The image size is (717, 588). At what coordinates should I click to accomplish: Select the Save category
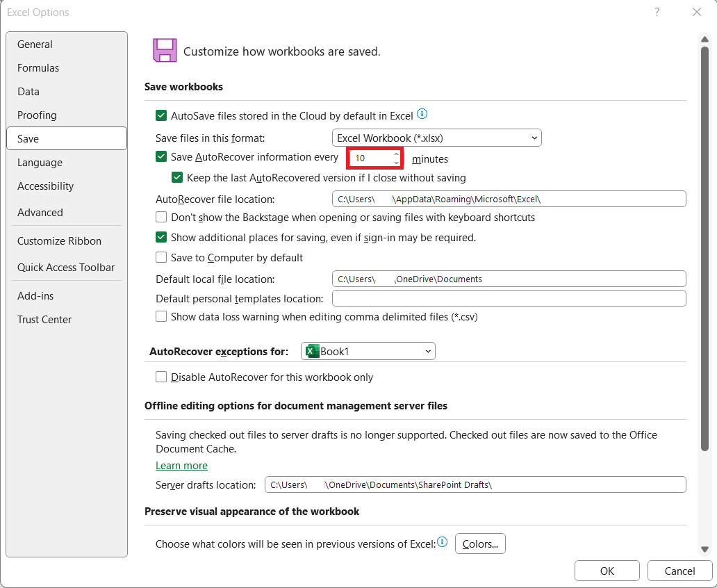(67, 138)
